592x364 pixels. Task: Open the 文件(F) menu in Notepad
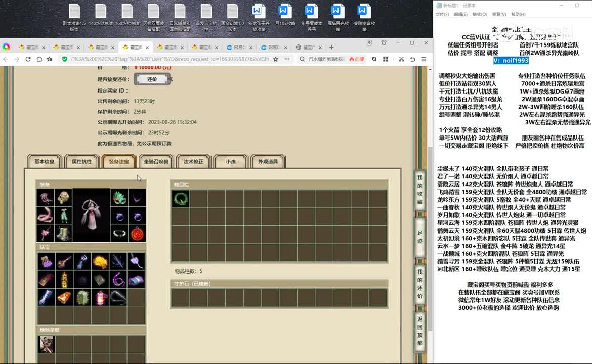point(442,14)
